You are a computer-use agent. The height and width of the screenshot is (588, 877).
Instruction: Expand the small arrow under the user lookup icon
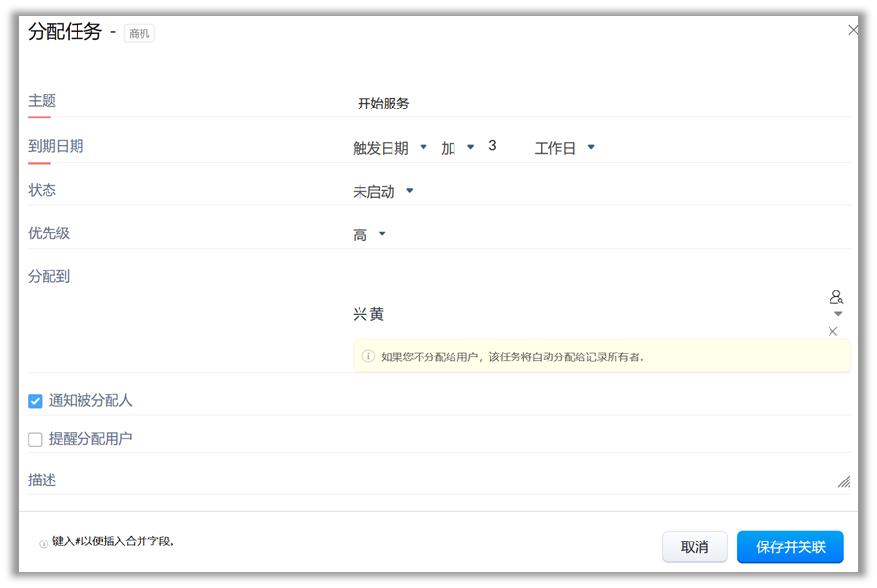838,314
